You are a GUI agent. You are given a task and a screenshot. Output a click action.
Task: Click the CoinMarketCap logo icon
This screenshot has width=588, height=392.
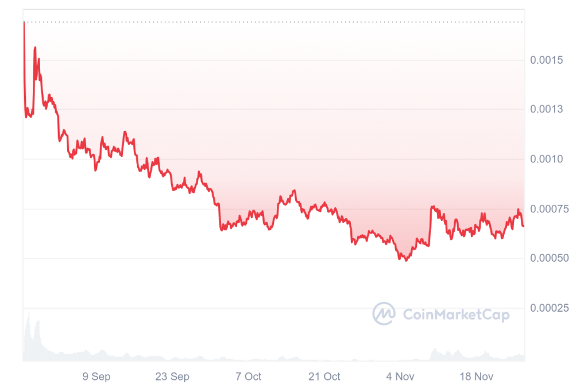tap(384, 313)
